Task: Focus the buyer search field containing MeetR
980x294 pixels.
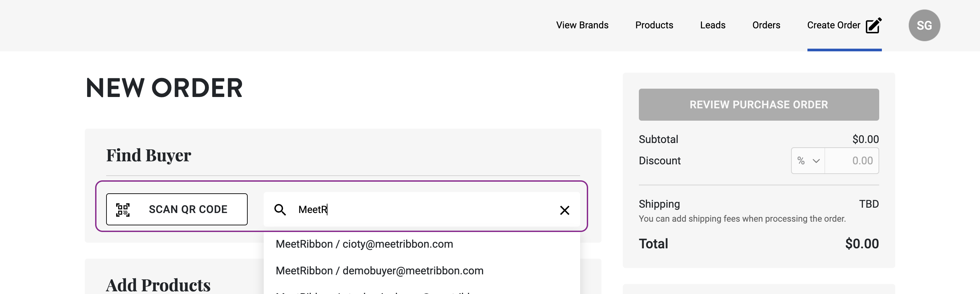Action: tap(419, 210)
